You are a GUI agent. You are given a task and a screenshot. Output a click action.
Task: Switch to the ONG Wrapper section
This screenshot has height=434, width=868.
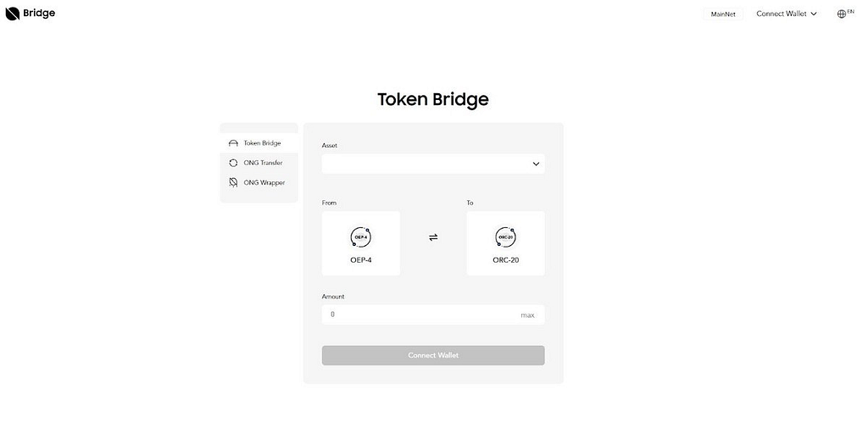pos(264,182)
